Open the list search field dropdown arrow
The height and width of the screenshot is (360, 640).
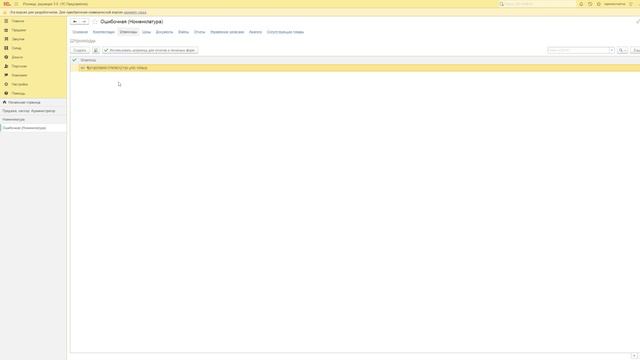[612, 50]
